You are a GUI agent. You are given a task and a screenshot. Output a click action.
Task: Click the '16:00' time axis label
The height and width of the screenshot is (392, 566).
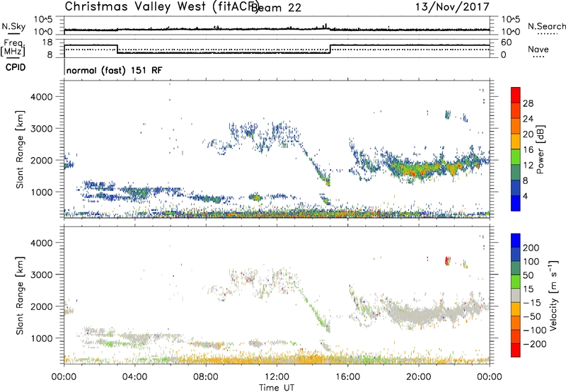347,377
